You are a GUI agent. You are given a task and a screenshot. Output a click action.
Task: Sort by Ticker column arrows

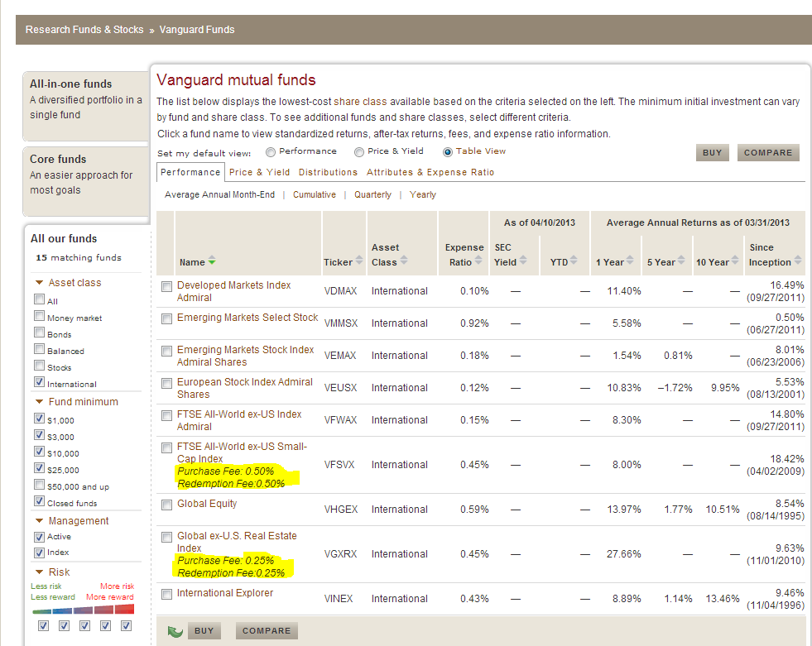tap(359, 260)
